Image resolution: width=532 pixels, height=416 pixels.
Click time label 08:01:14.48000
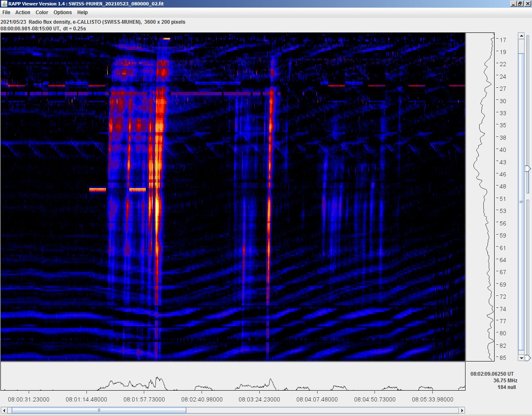86,399
